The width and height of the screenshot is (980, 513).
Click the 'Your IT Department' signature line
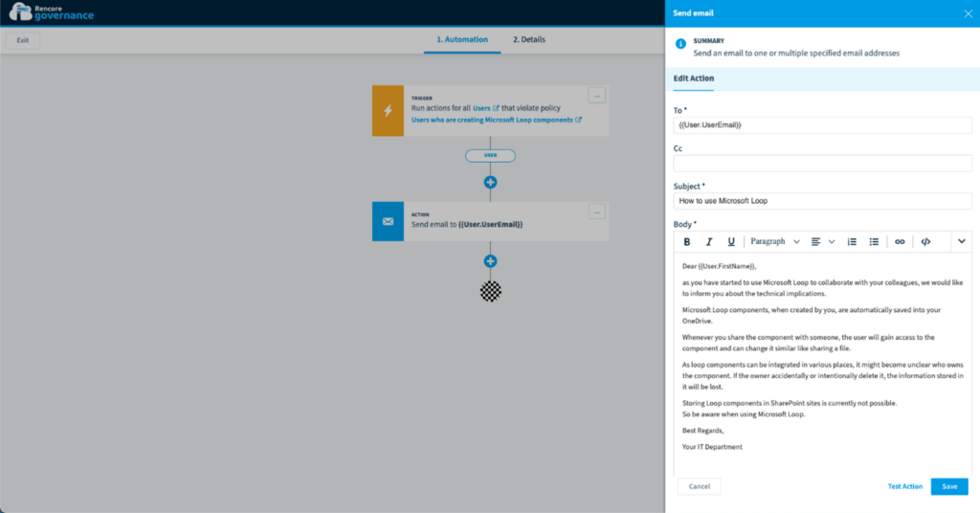712,447
